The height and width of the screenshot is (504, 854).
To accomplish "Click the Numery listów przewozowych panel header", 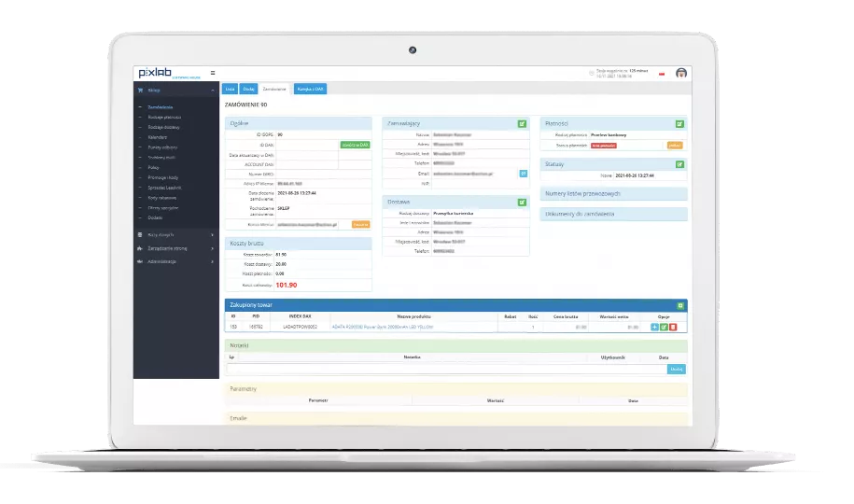I will coord(613,194).
